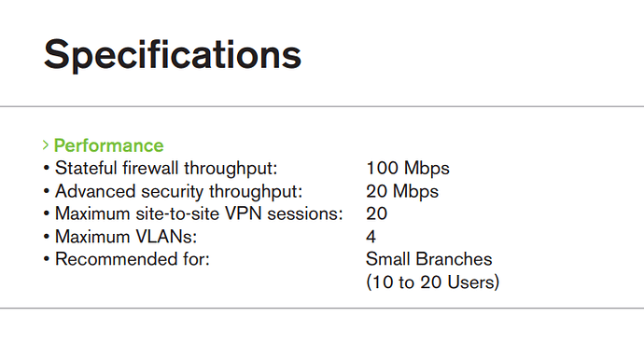
Task: Expand the Performance section chevron
Action: pyautogui.click(x=46, y=144)
